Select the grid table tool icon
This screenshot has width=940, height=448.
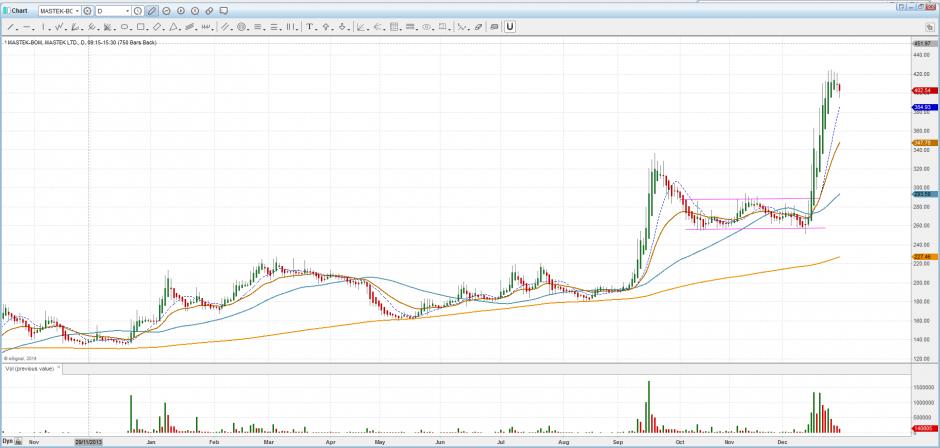[x=394, y=27]
